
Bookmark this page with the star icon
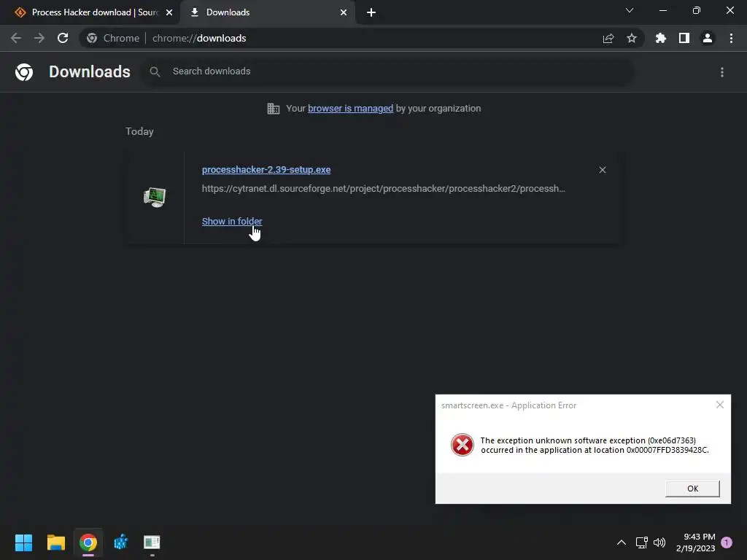pyautogui.click(x=632, y=38)
